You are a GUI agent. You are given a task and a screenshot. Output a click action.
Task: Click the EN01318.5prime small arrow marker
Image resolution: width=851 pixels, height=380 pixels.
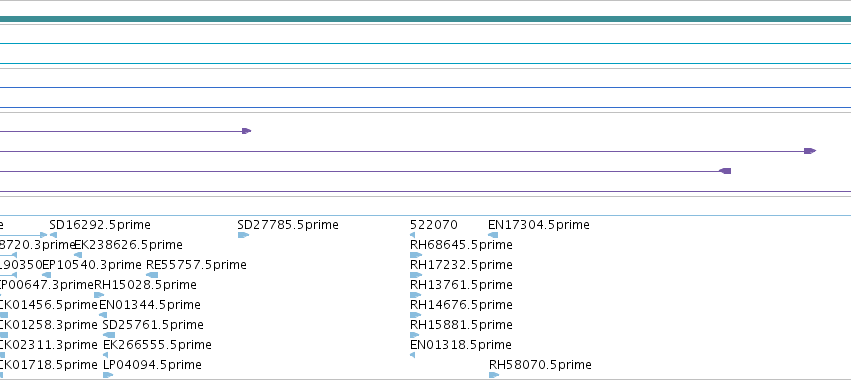[x=412, y=355]
